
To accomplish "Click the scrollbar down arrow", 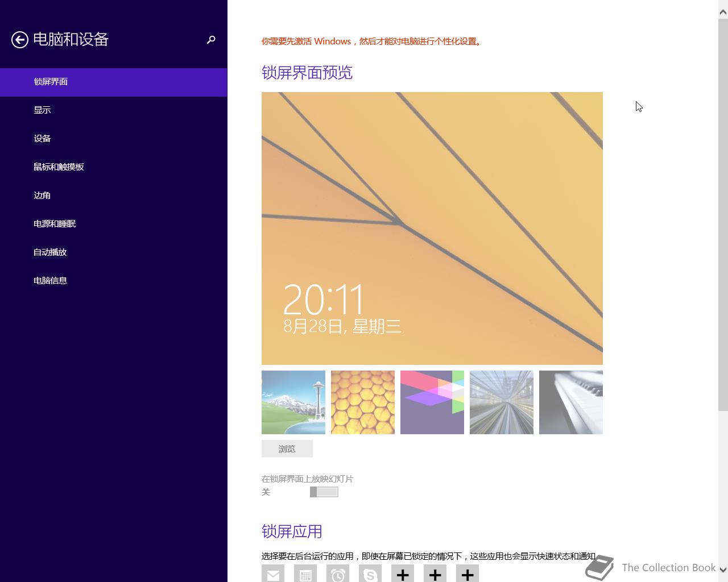I will (x=723, y=570).
